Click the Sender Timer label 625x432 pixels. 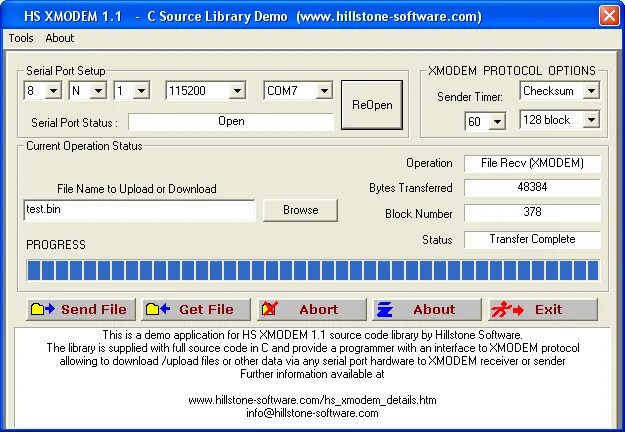[x=470, y=97]
